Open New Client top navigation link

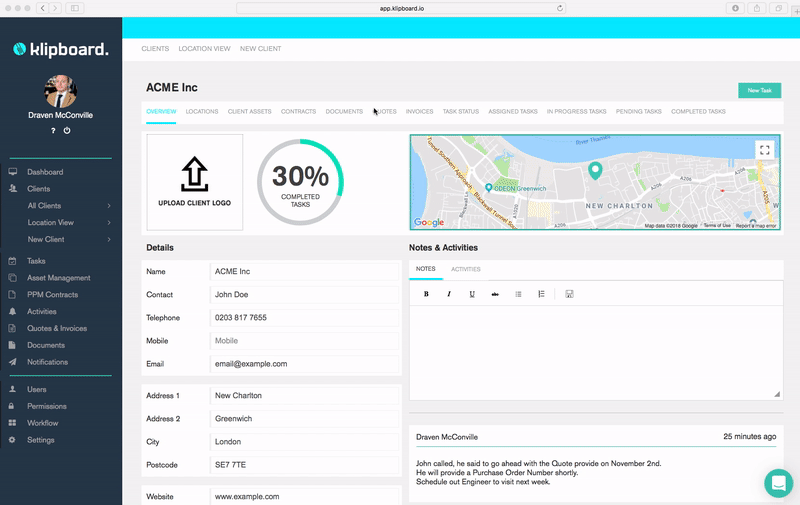[260, 48]
